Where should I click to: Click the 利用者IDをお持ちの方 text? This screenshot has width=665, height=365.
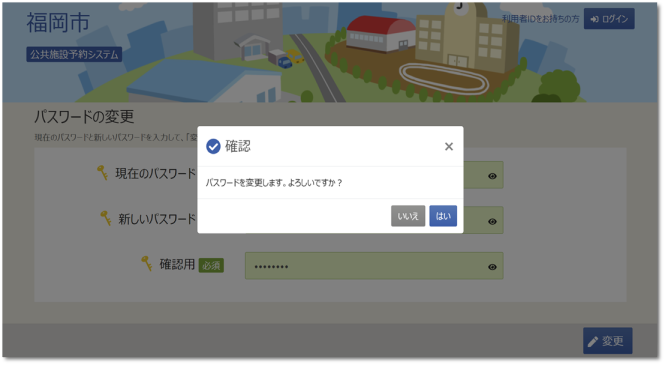click(540, 19)
